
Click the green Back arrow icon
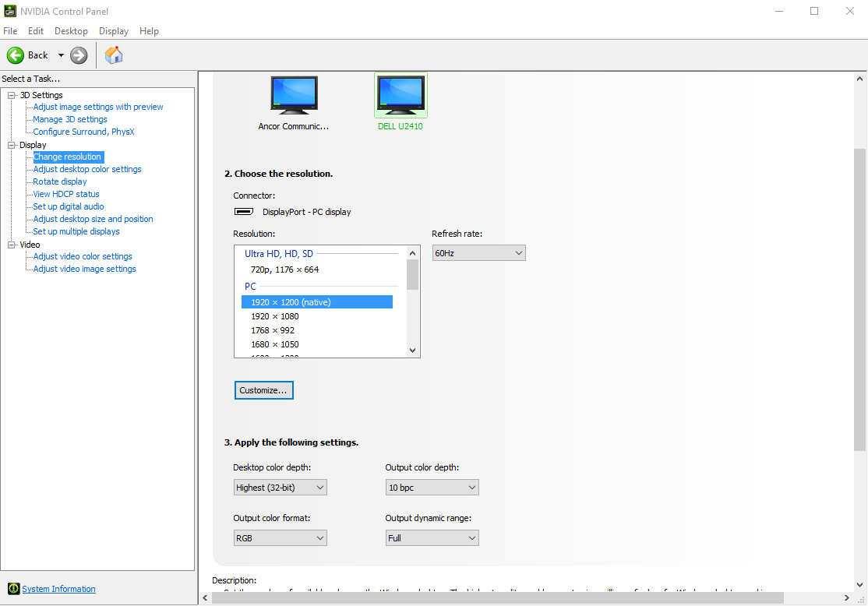pyautogui.click(x=16, y=55)
